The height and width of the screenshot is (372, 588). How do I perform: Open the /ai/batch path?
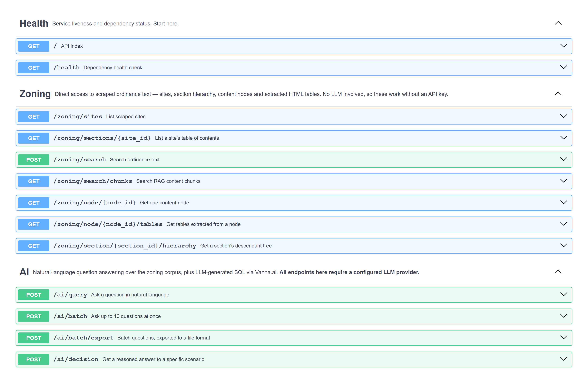click(x=70, y=316)
